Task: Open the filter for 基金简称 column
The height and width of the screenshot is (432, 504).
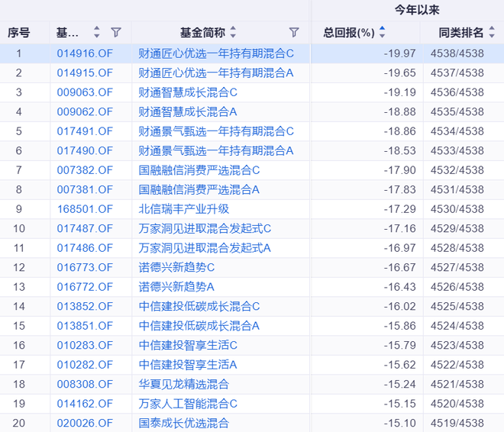Action: (294, 32)
